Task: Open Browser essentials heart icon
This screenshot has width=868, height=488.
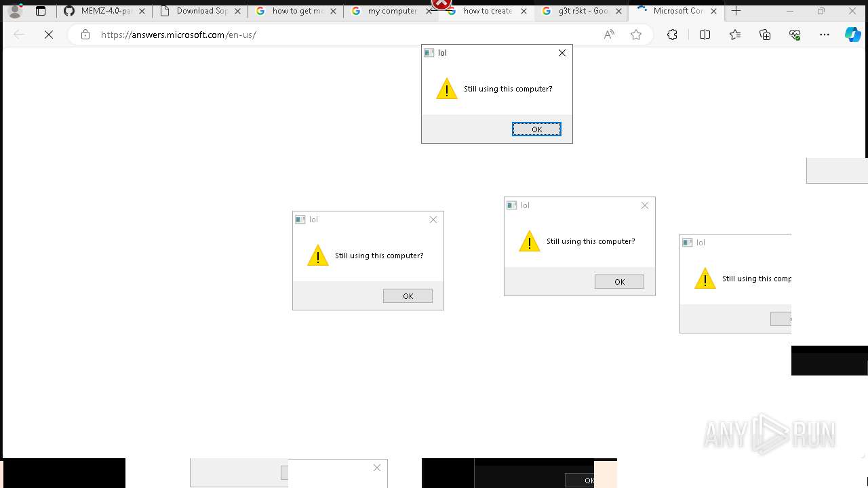Action: click(795, 35)
